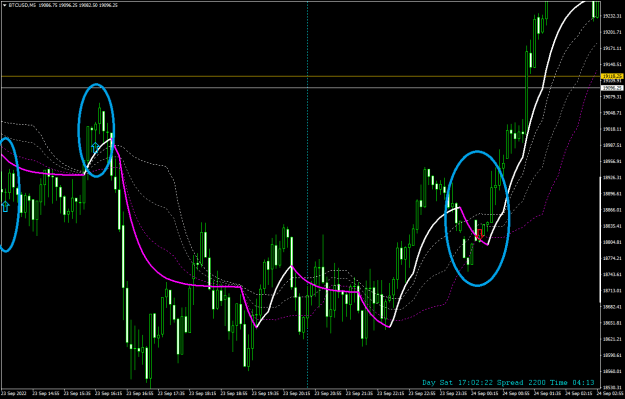625x399 pixels.
Task: Click the 23 Sep 19:35 time label
Action: [x=266, y=393]
